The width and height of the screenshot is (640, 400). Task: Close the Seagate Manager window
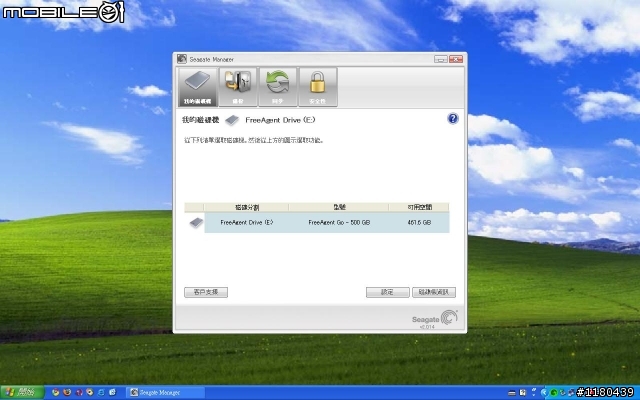456,59
